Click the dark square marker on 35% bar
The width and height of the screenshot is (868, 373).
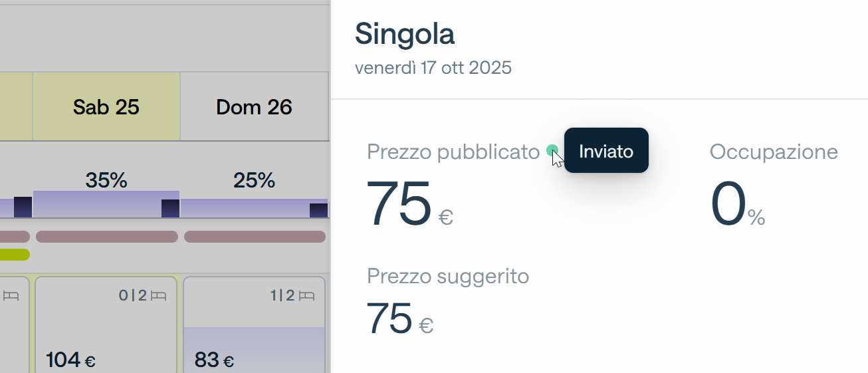171,209
